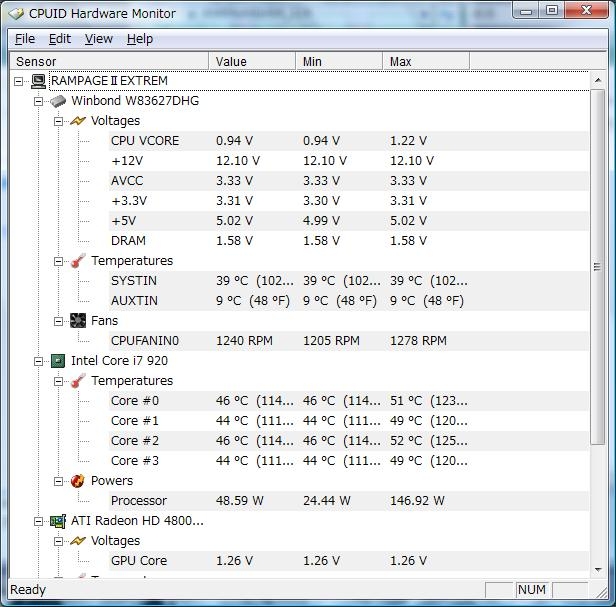Collapse the ATI Radeon HD 4800 node

(x=38, y=521)
